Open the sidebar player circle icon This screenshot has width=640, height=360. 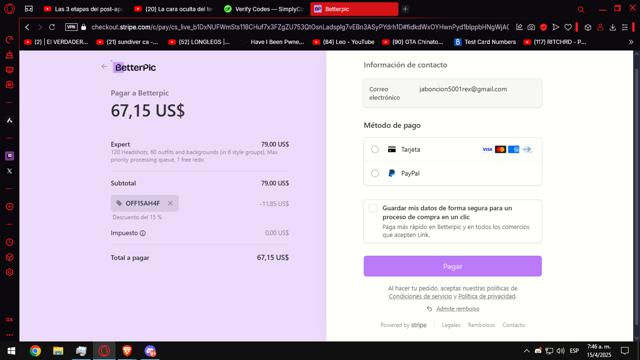pos(9,207)
